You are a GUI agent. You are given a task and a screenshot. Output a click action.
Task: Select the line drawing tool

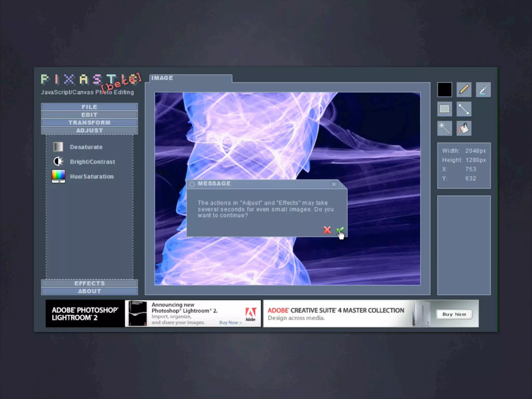464,109
